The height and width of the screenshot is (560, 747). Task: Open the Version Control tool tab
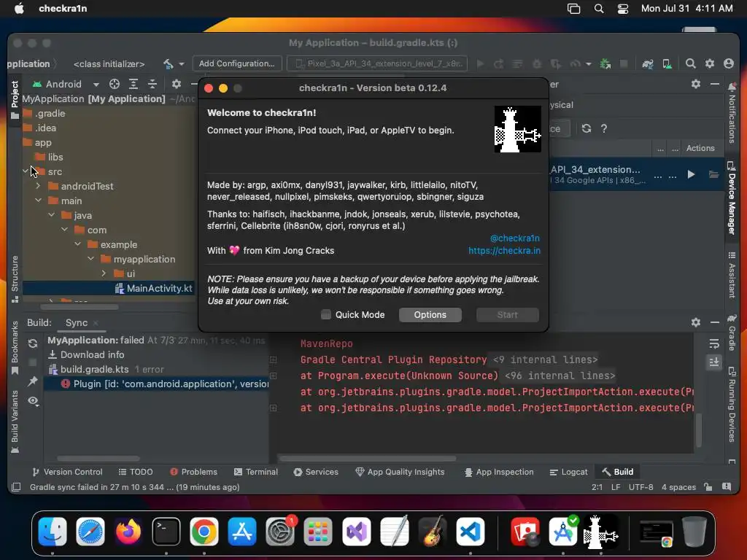[67, 472]
